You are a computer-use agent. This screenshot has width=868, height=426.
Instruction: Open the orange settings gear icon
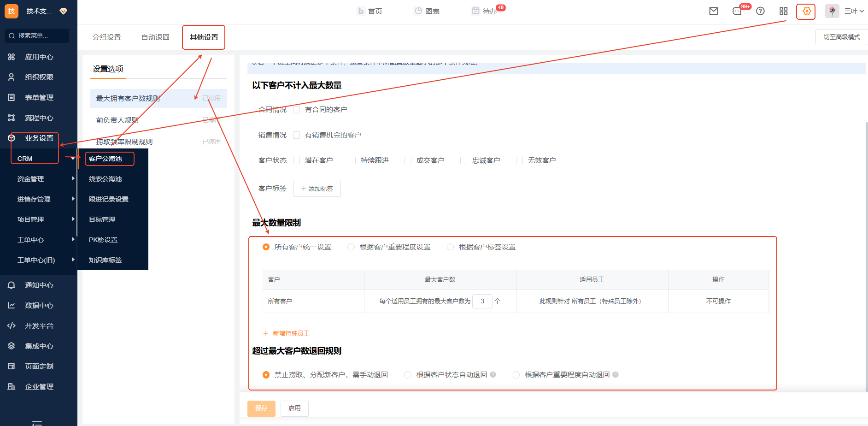(806, 11)
